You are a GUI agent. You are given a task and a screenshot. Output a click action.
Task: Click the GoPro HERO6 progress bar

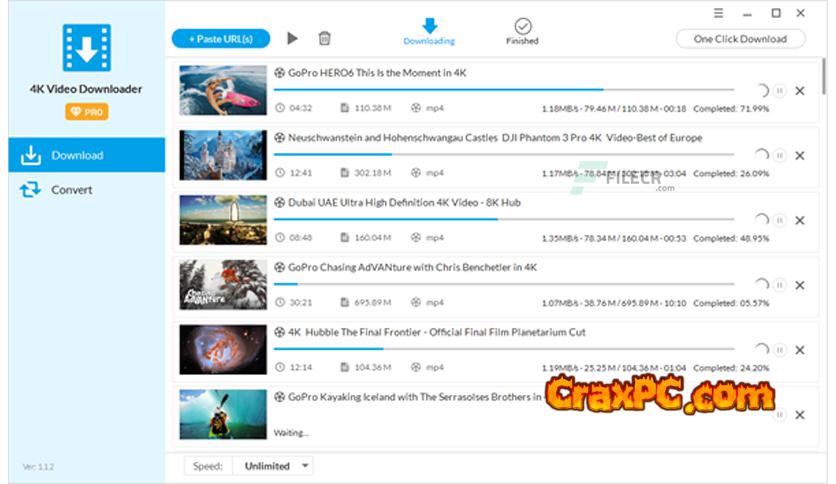[x=504, y=90]
